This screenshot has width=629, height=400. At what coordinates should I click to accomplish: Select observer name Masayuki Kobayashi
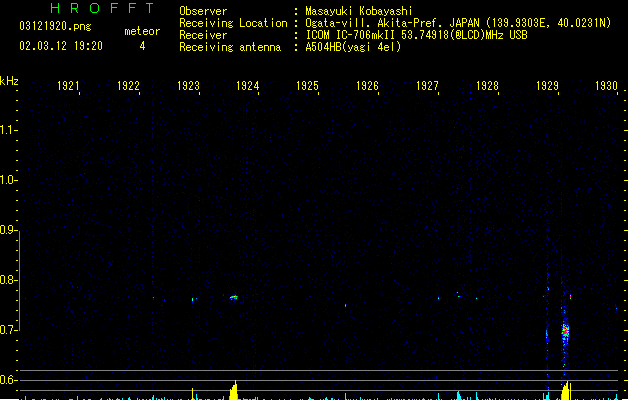coord(359,11)
